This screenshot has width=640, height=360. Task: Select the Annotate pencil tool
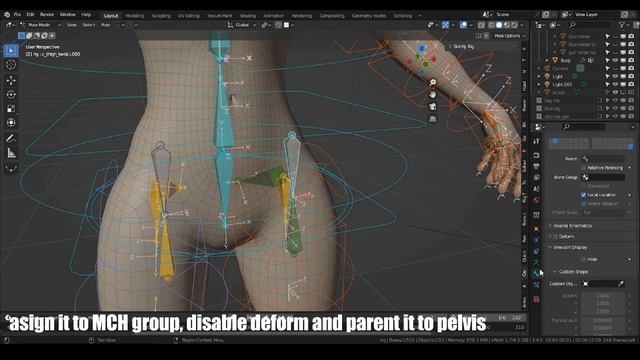pyautogui.click(x=11, y=138)
